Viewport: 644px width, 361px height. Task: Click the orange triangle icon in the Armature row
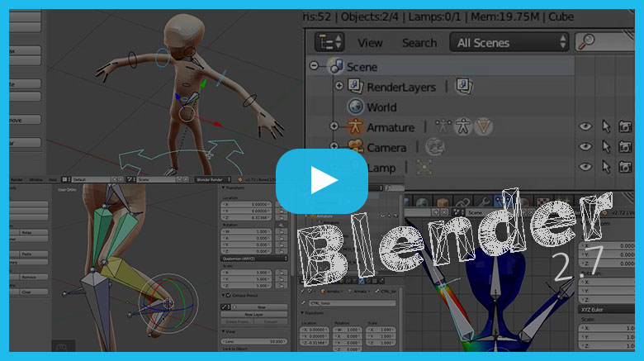tap(483, 126)
